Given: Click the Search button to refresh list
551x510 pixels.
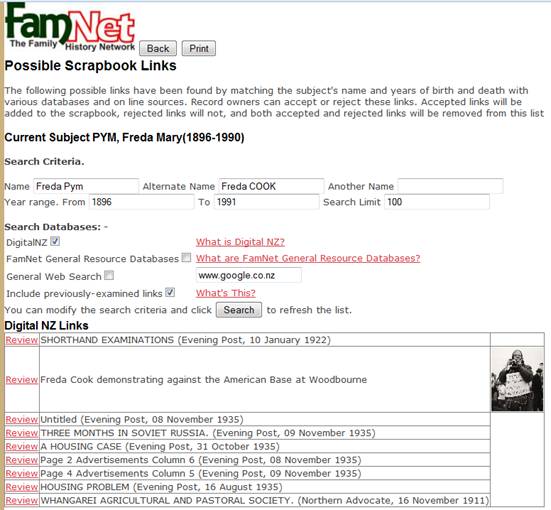Looking at the screenshot, I should pyautogui.click(x=239, y=310).
